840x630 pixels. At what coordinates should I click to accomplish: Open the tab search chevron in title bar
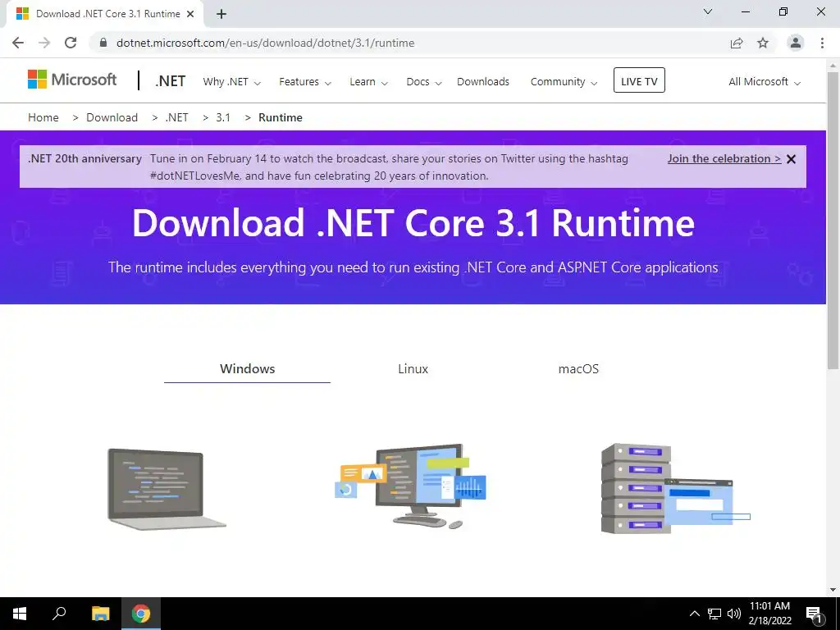pos(708,11)
